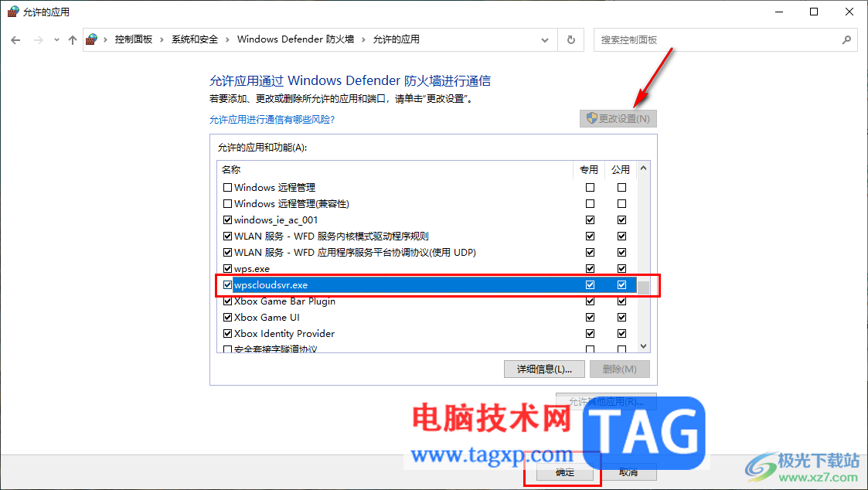Image resolution: width=868 pixels, height=490 pixels.
Task: Click the 取消 button
Action: [628, 472]
